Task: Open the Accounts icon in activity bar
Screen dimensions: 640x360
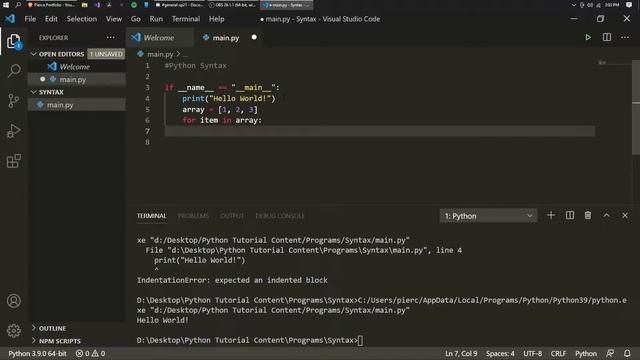Action: [13, 301]
